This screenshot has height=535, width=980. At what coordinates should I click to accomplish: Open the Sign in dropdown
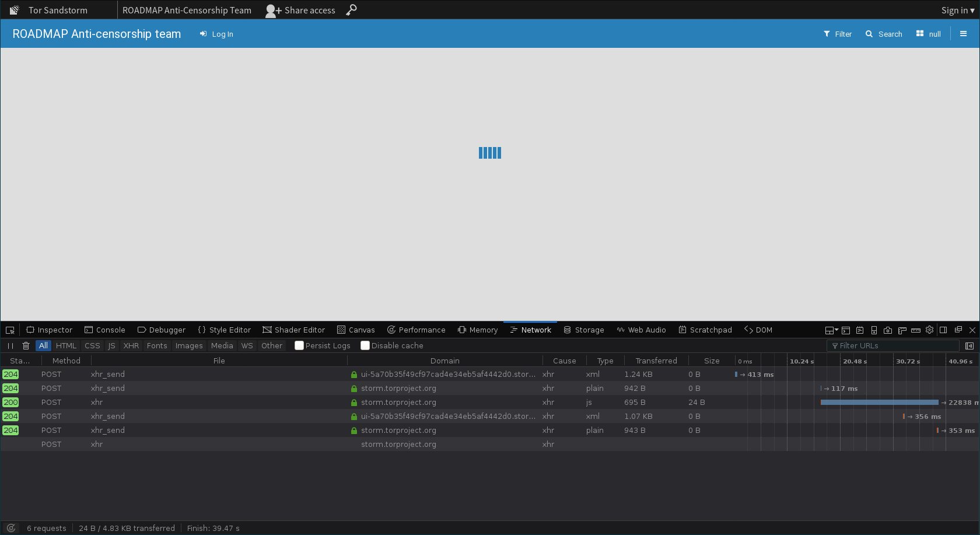point(957,11)
